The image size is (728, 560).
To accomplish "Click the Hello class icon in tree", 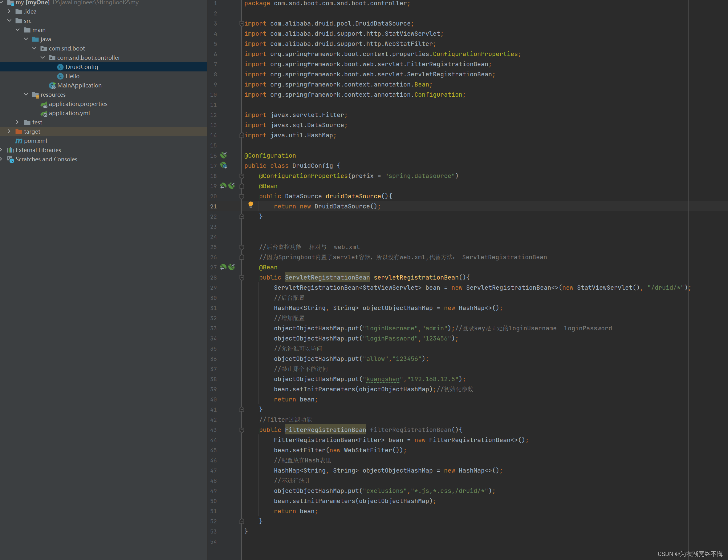I will pos(60,76).
